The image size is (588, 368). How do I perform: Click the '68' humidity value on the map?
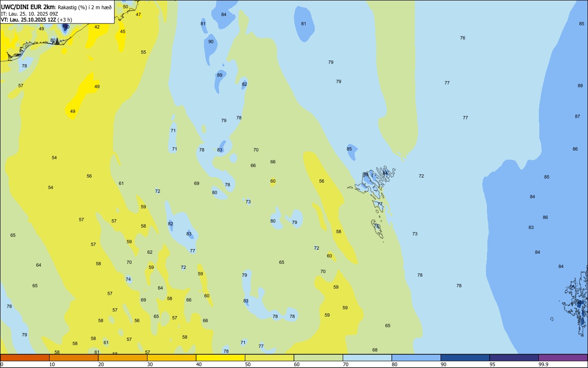tap(375, 350)
